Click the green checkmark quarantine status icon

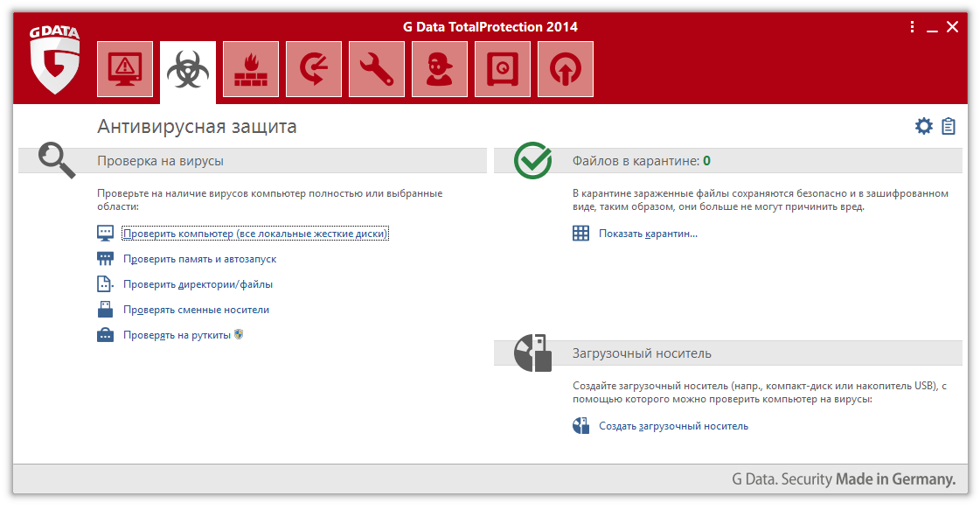click(x=533, y=160)
